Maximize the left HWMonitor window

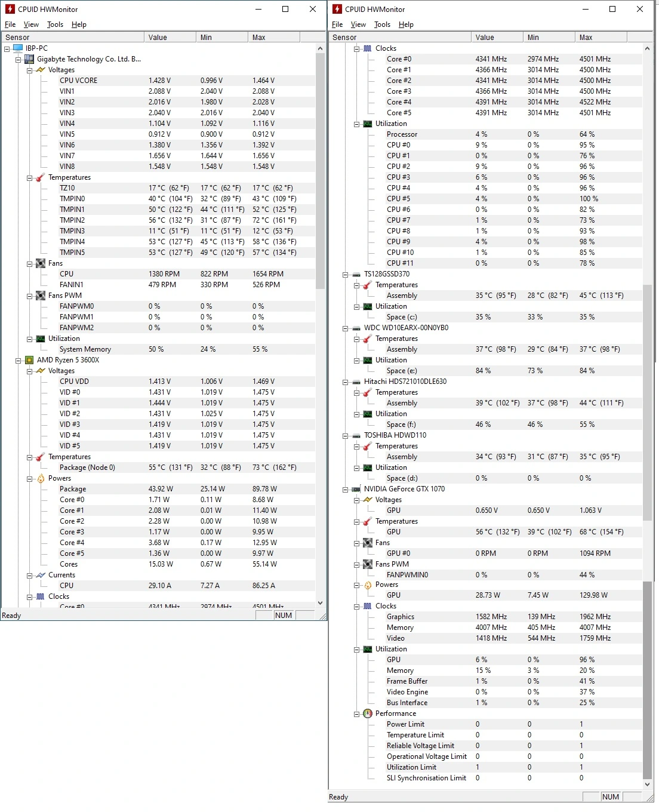[285, 9]
